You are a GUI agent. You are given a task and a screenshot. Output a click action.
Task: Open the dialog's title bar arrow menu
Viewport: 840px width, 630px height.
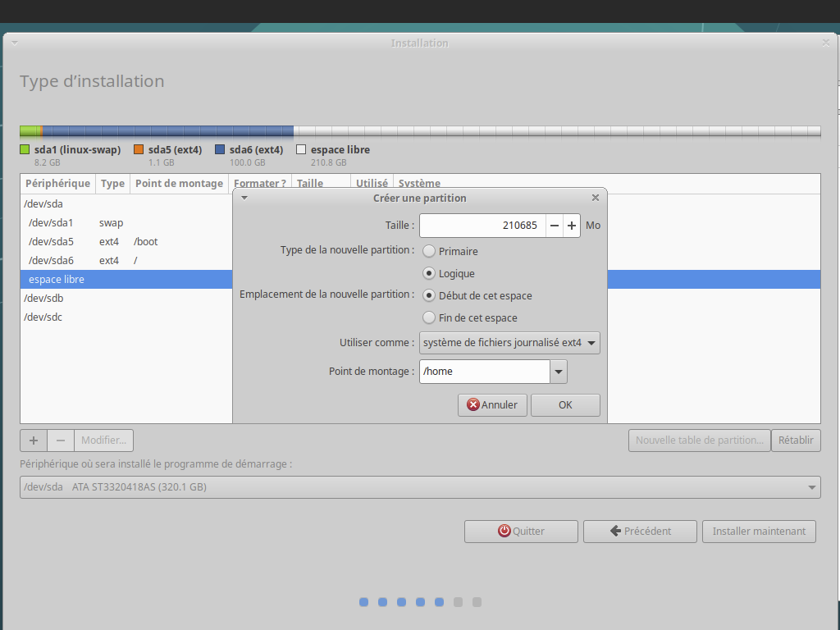coord(244,198)
